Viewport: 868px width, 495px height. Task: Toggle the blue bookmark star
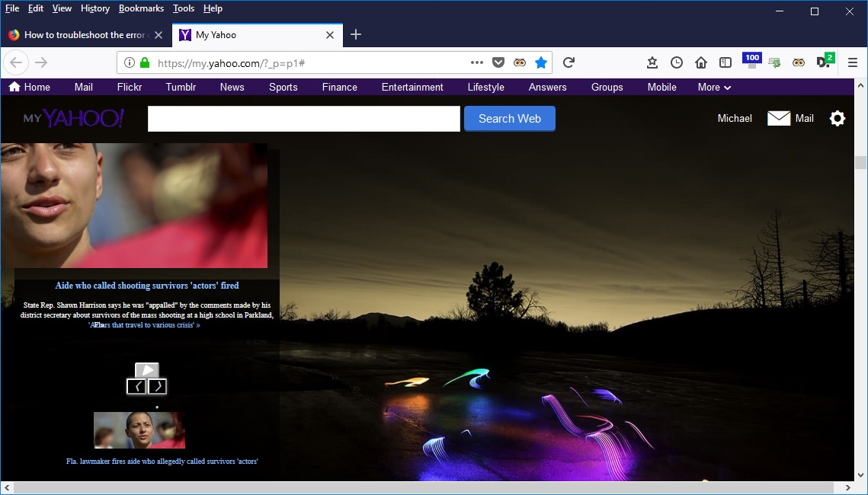point(541,62)
